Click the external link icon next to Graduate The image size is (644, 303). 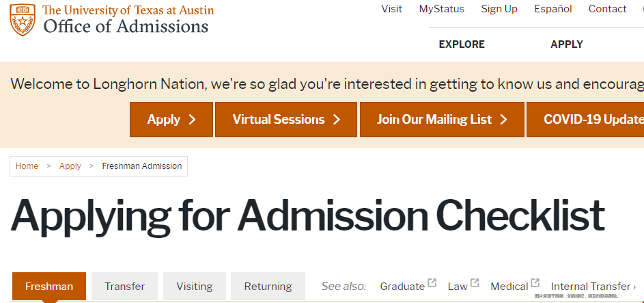point(432,283)
